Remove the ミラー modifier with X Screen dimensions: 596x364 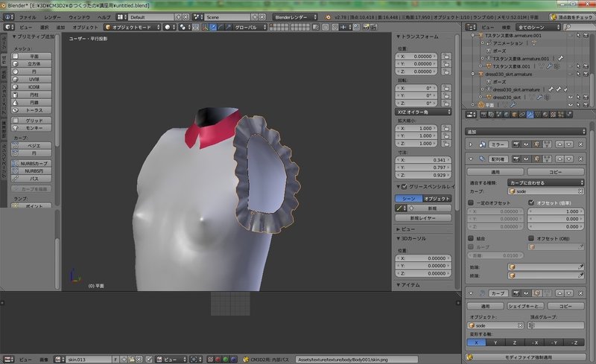click(x=581, y=144)
